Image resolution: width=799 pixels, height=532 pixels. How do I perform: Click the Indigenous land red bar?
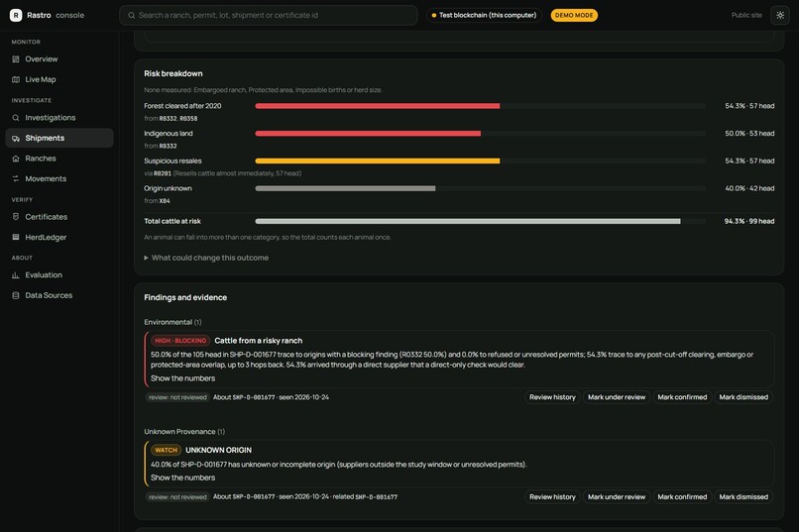(x=368, y=134)
